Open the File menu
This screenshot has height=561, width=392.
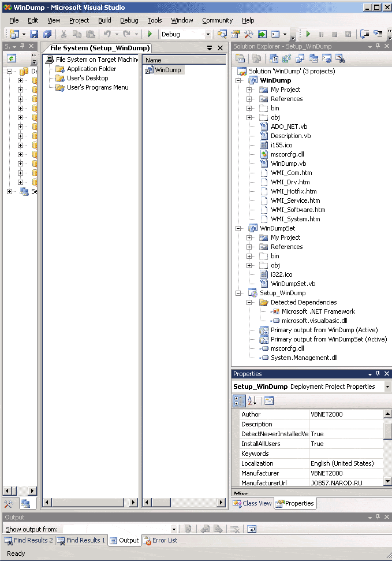click(14, 20)
